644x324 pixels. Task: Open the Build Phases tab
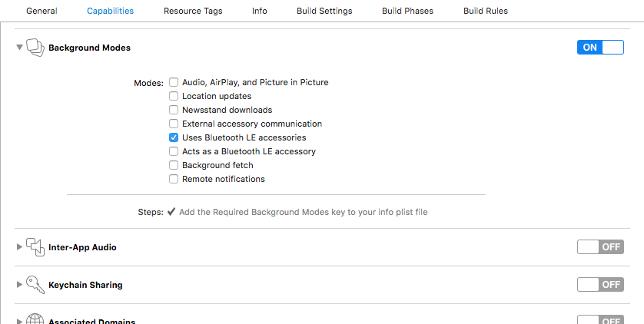(407, 11)
